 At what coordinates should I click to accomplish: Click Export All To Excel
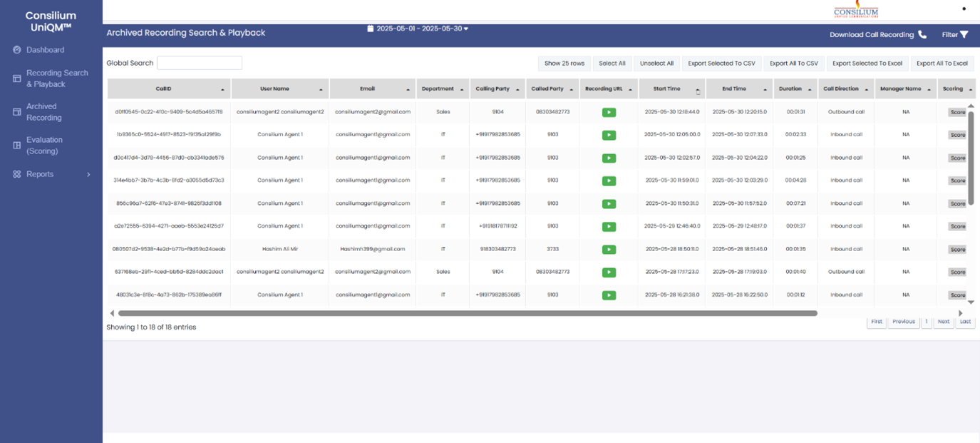coord(942,63)
